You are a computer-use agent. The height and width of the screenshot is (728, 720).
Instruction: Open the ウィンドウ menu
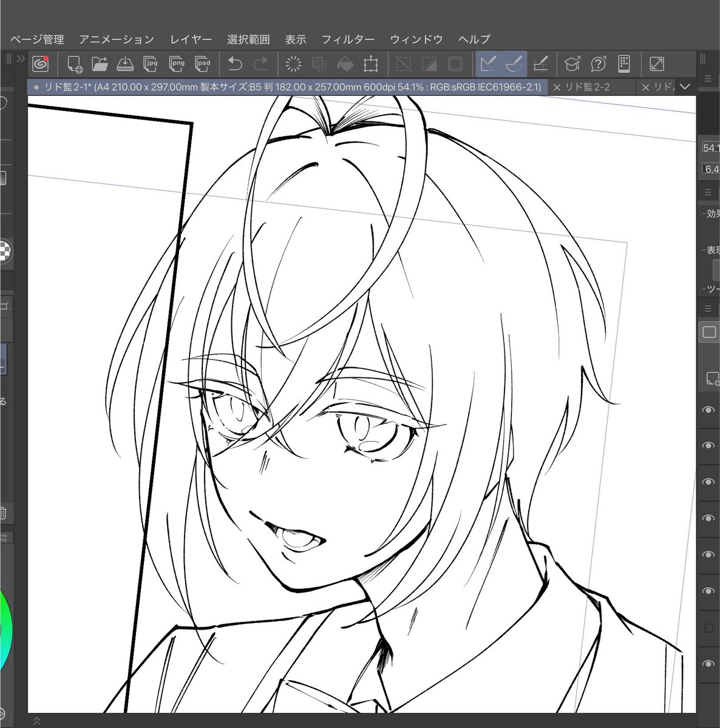[416, 39]
